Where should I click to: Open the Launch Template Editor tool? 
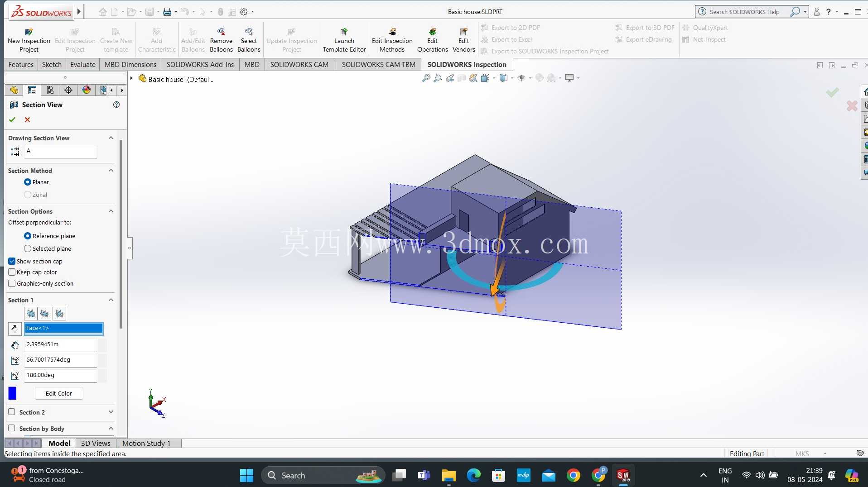point(344,40)
